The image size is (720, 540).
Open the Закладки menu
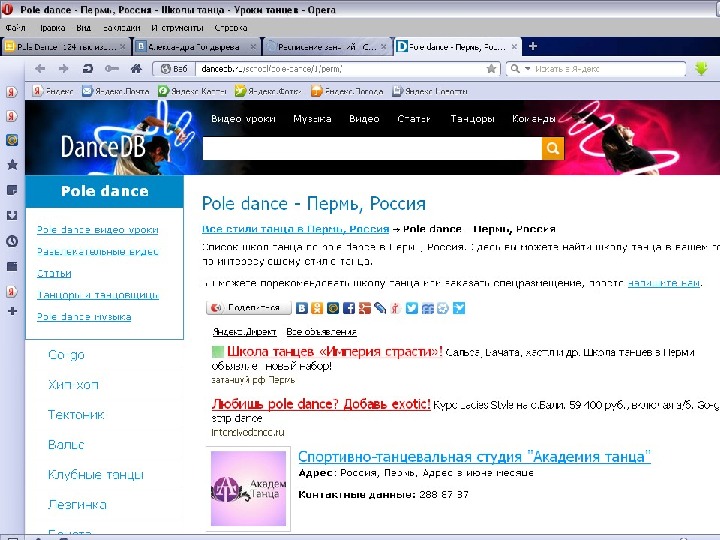point(122,28)
